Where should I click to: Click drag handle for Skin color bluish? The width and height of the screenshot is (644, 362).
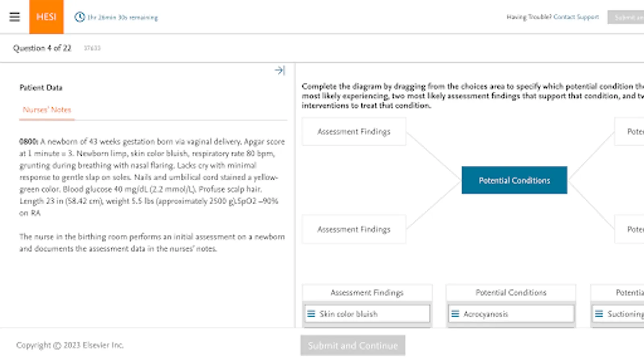pyautogui.click(x=311, y=314)
